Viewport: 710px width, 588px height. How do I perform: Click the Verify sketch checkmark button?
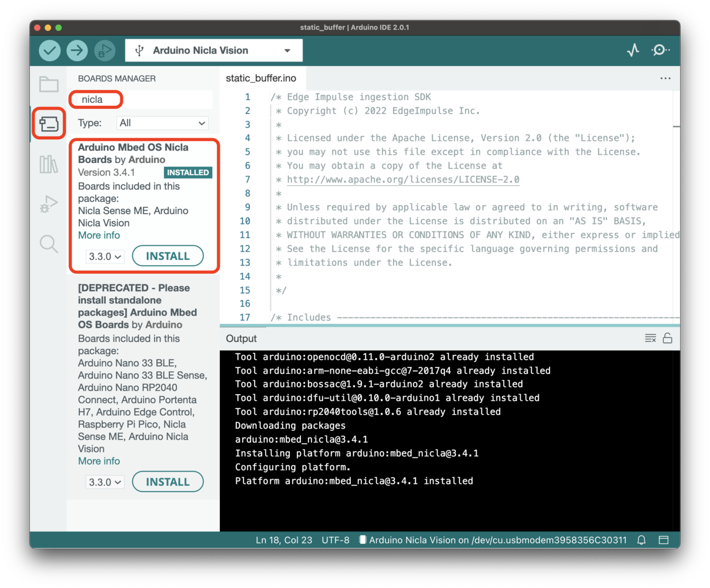50,51
